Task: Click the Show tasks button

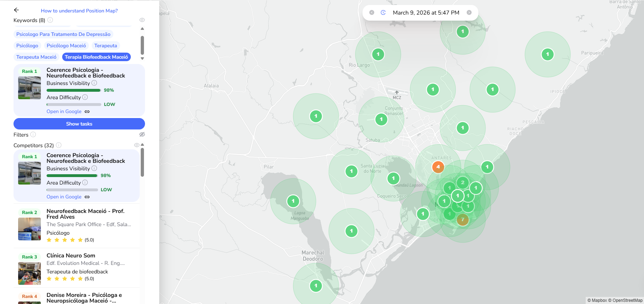Action: click(x=79, y=124)
